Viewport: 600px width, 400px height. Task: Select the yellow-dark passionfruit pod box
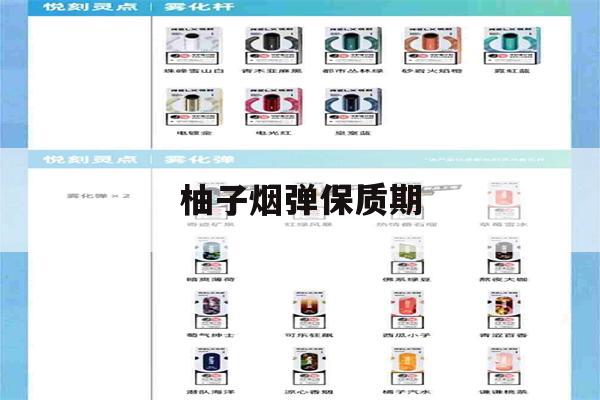click(504, 310)
